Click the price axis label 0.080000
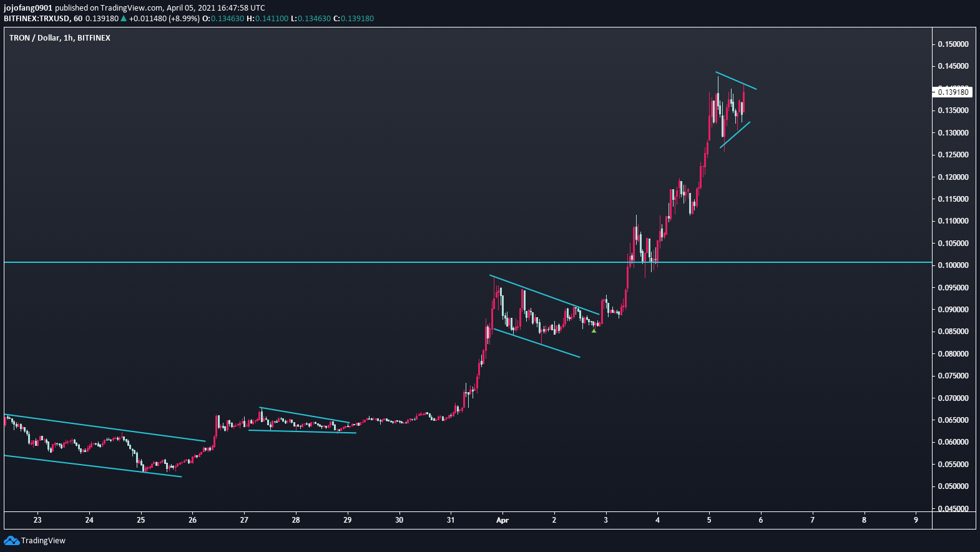The height and width of the screenshot is (552, 980). click(x=953, y=354)
